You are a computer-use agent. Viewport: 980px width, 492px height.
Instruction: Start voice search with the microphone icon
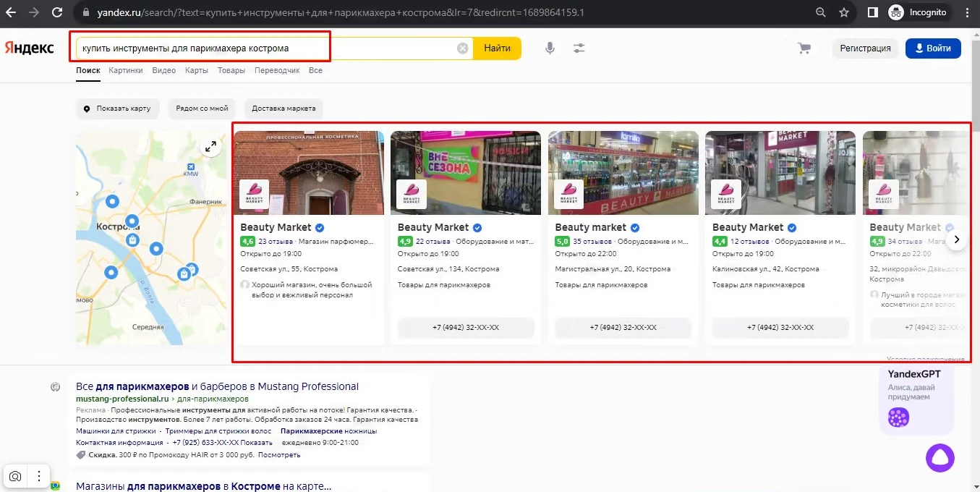pyautogui.click(x=550, y=48)
